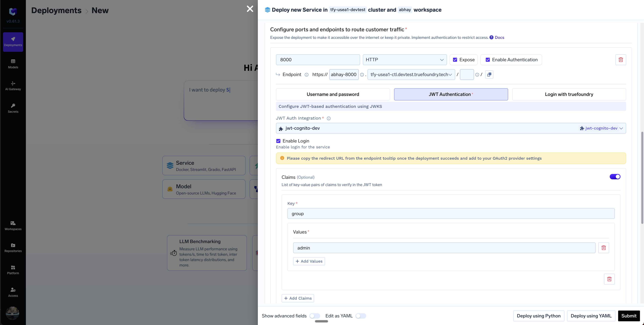Screen dimensions: 644x325
Task: Select the LLM Benchmarking stopwatch icon
Action: pos(173,253)
